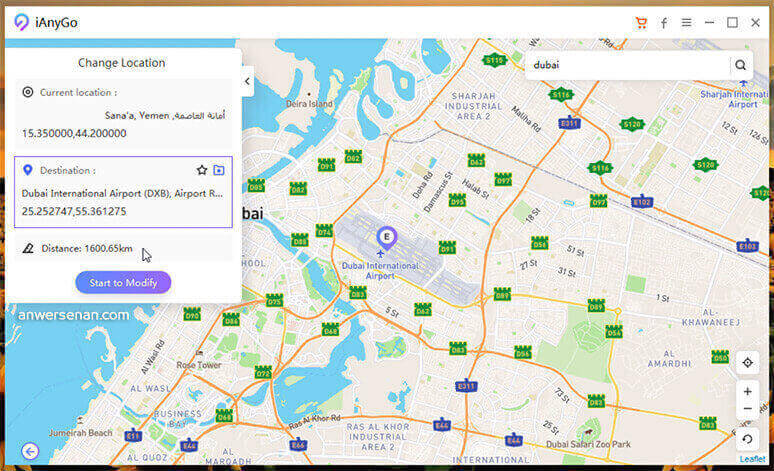
Task: Click the E102 road shield
Action: coord(642,201)
